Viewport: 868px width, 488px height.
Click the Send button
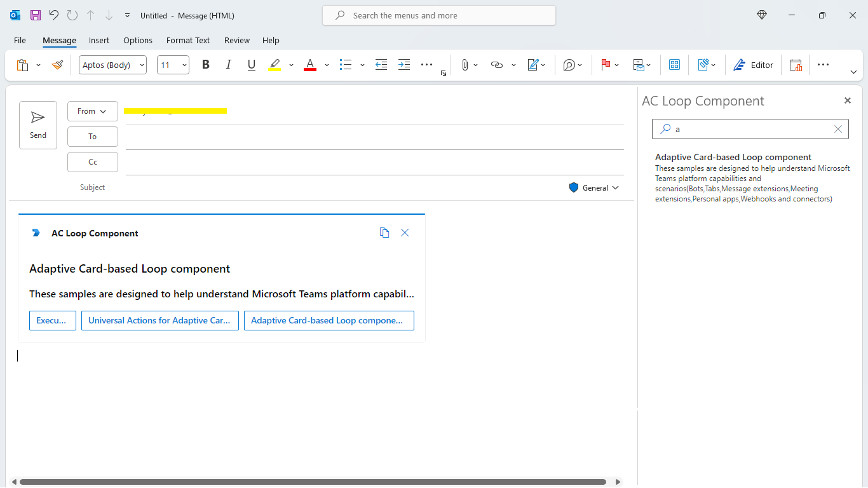pos(38,125)
